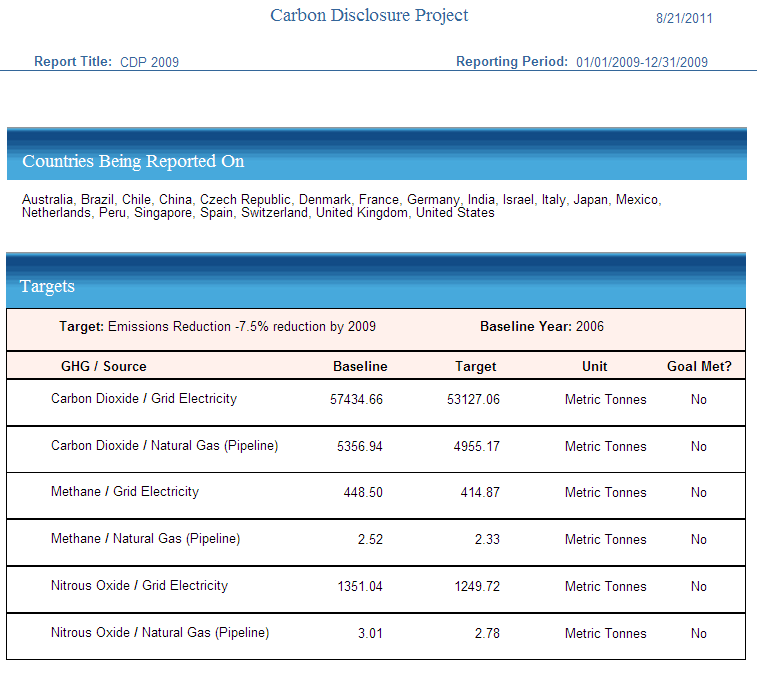Viewport: 770px width, 673px height.
Task: Click target value 2.33
Action: pyautogui.click(x=487, y=539)
